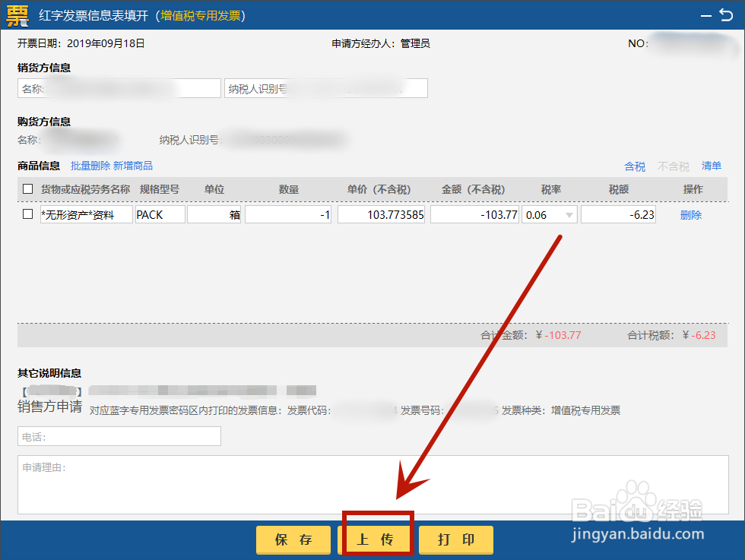Click the 税额 field showing -6.23
The width and height of the screenshot is (745, 560).
[618, 214]
